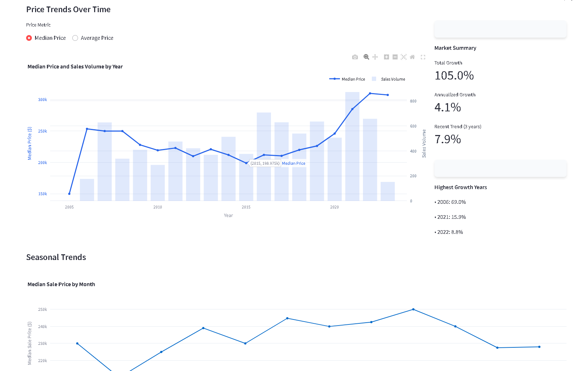Zoom in using the plus chart icon

click(387, 57)
